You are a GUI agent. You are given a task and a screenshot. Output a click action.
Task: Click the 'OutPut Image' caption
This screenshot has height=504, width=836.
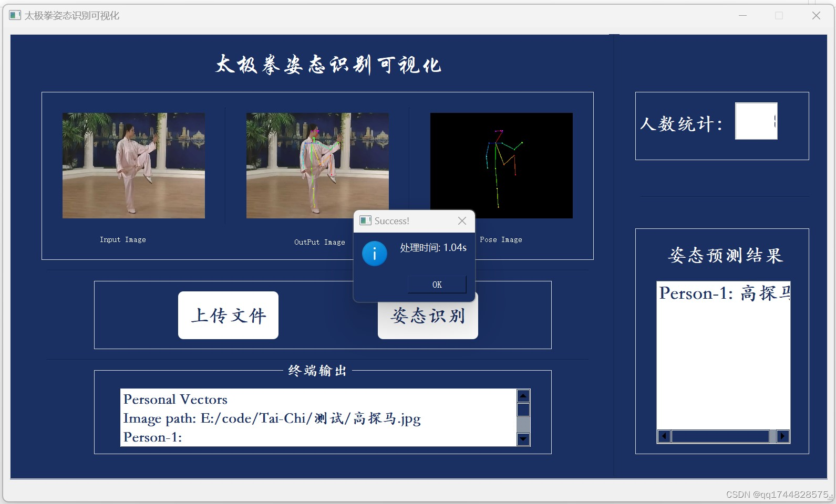click(x=319, y=242)
